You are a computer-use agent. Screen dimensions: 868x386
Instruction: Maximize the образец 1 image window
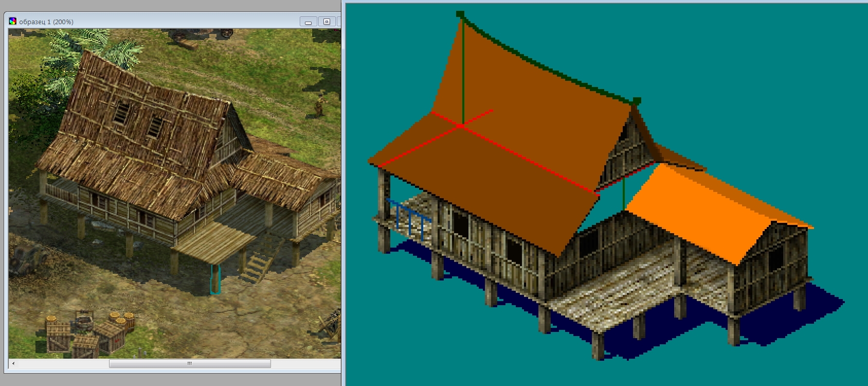coord(327,22)
